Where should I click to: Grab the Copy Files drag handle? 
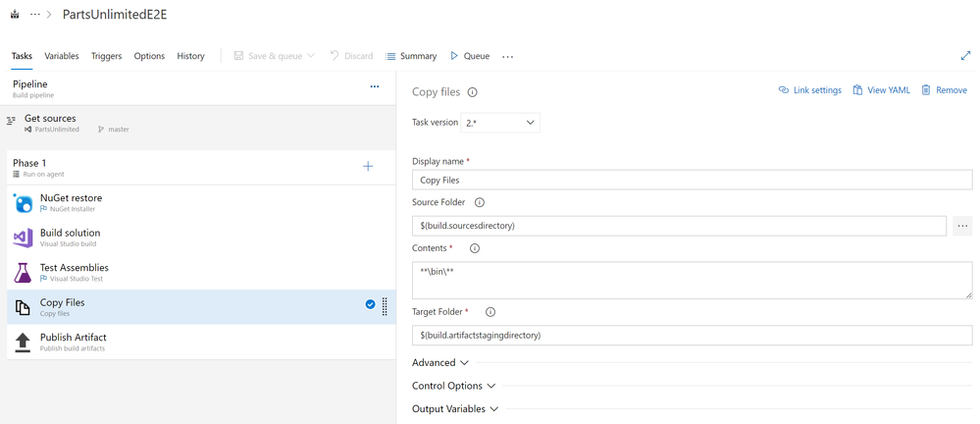click(385, 306)
